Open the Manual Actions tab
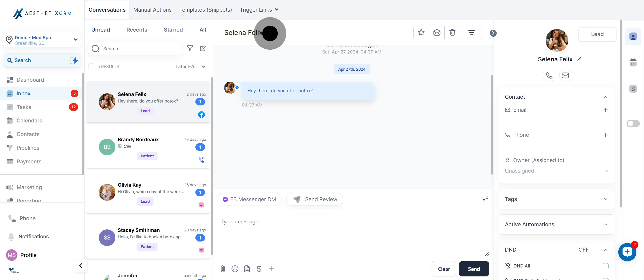The width and height of the screenshot is (644, 280). click(152, 10)
